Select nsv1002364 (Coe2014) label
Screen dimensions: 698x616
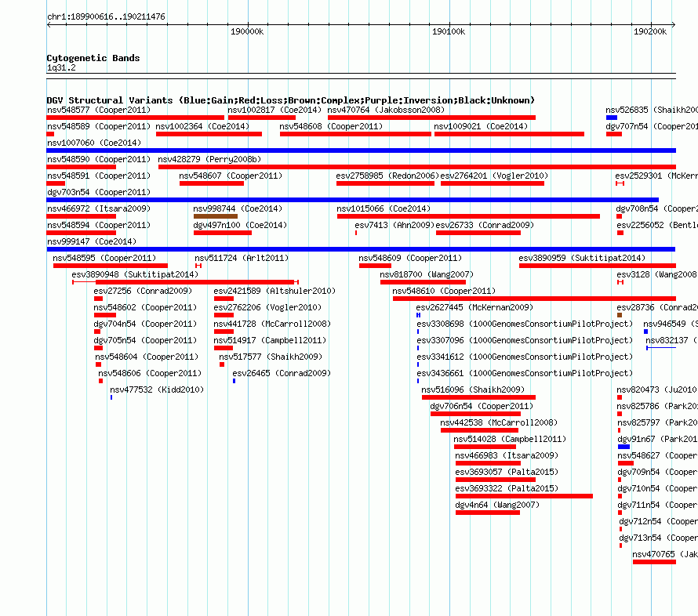pos(202,126)
